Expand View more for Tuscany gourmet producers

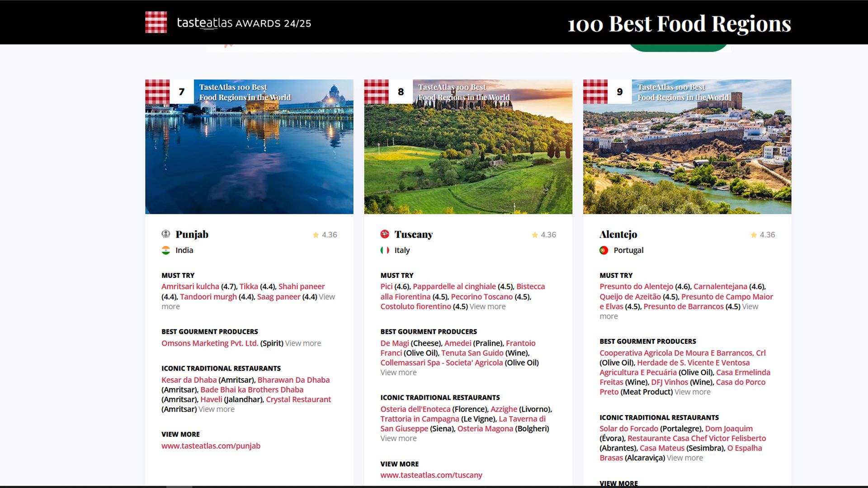[398, 373]
